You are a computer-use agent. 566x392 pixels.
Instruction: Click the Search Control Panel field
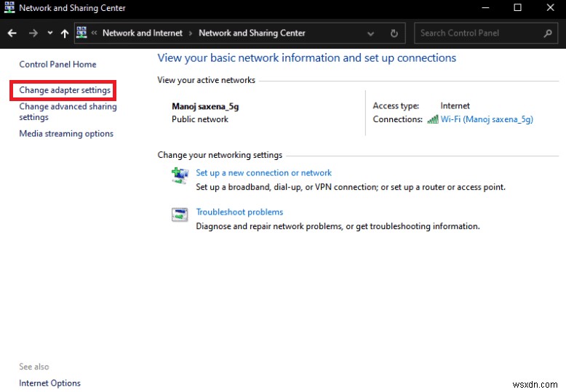pyautogui.click(x=479, y=33)
